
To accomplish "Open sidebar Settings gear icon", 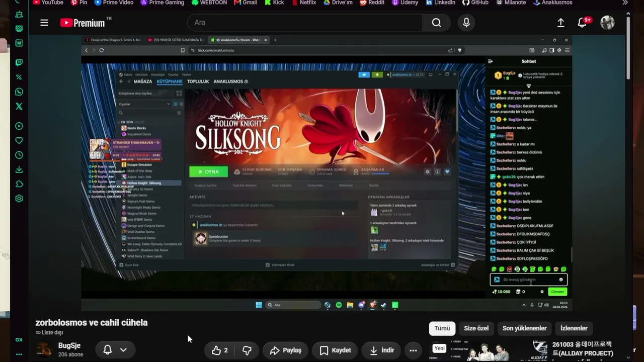I will (x=19, y=199).
